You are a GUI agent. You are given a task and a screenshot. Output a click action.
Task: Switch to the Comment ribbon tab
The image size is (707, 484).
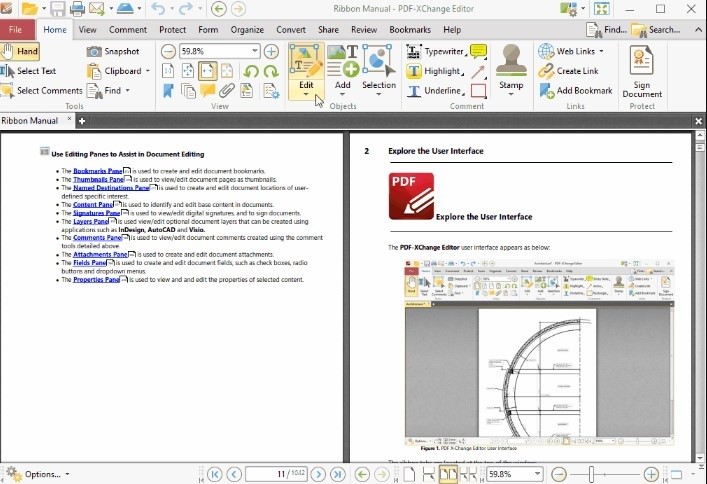pos(128,30)
